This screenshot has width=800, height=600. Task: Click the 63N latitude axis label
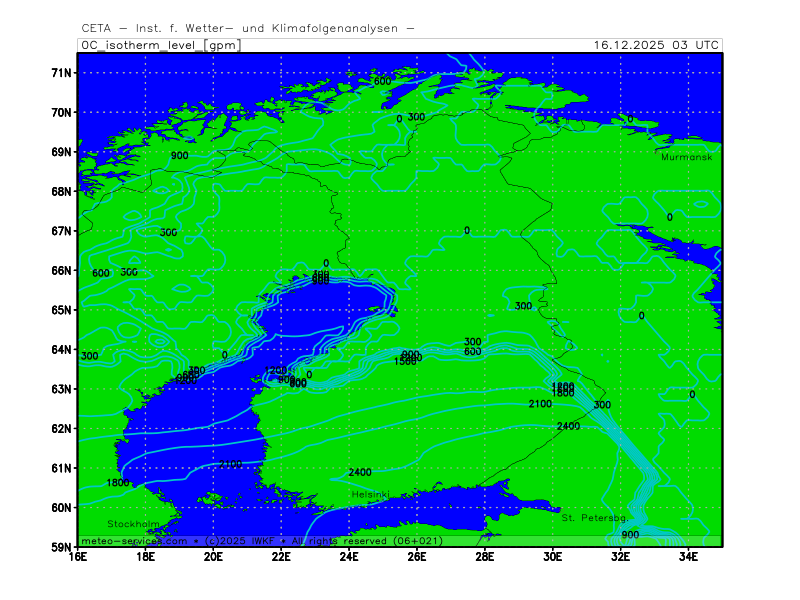pyautogui.click(x=61, y=389)
